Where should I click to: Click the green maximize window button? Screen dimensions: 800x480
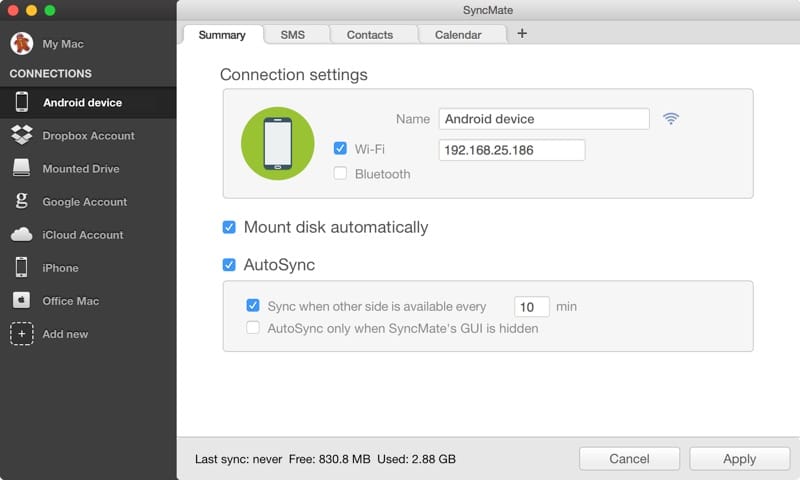(49, 10)
